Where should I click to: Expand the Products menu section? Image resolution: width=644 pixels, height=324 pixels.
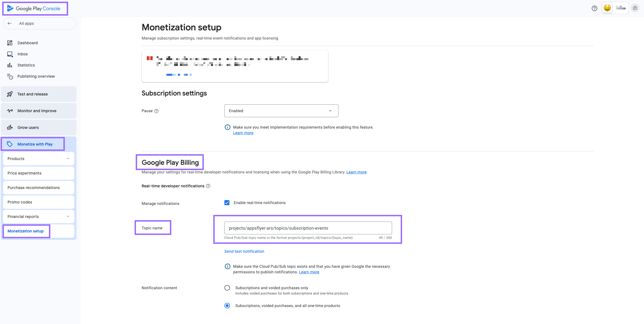39,159
